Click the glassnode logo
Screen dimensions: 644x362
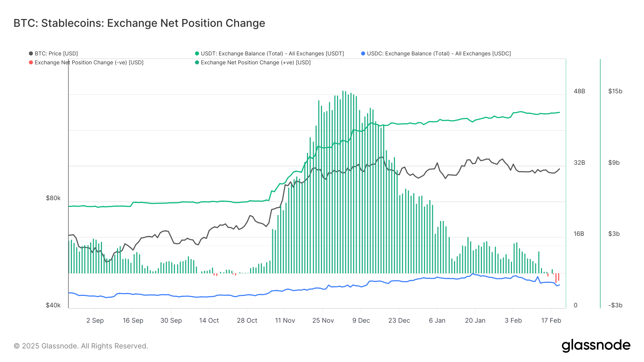[x=596, y=346]
